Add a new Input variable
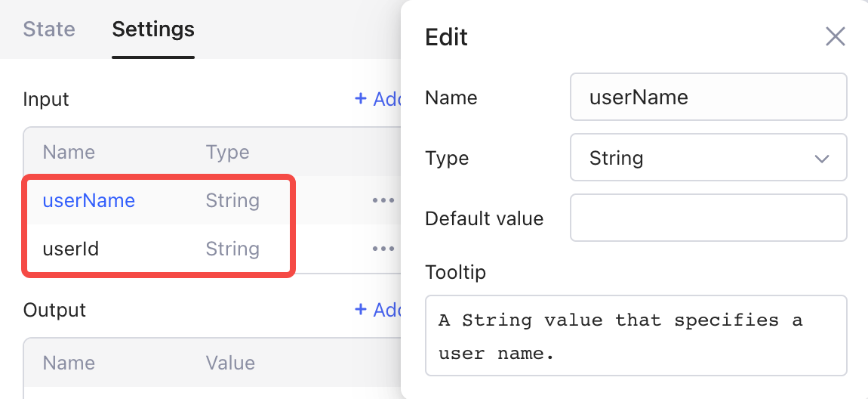 [x=377, y=99]
